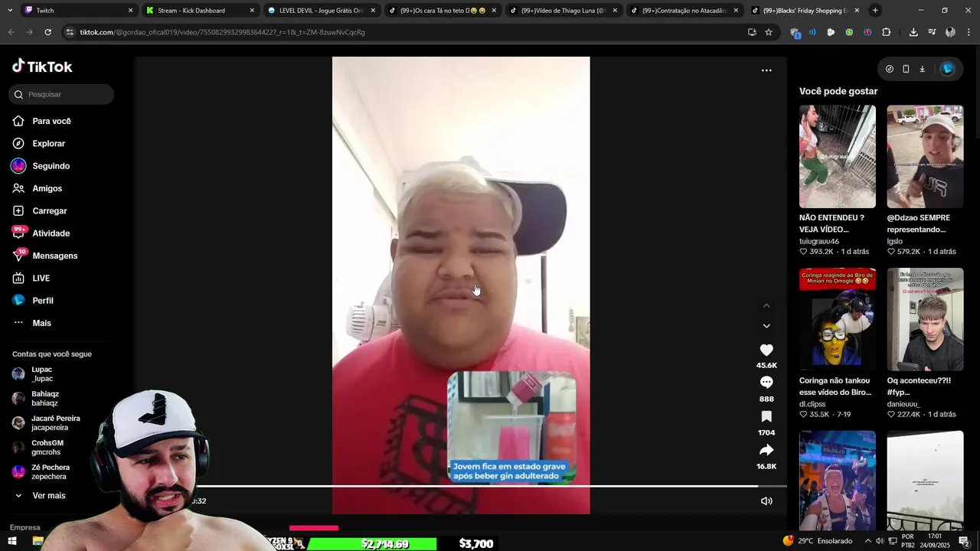Show hidden system tray icons

[867, 541]
